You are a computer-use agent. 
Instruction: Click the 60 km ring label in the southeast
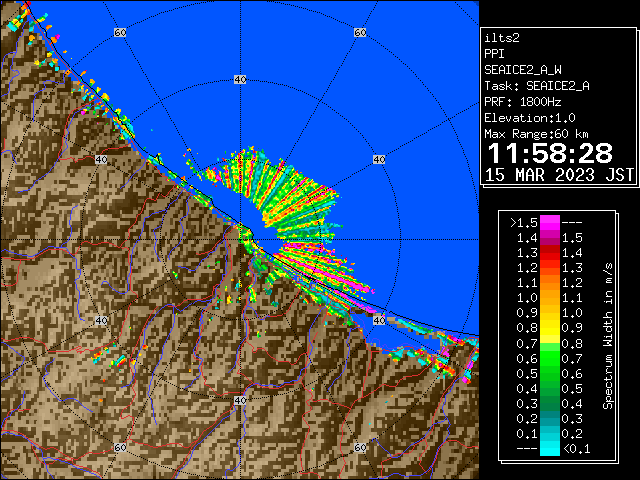click(x=360, y=447)
